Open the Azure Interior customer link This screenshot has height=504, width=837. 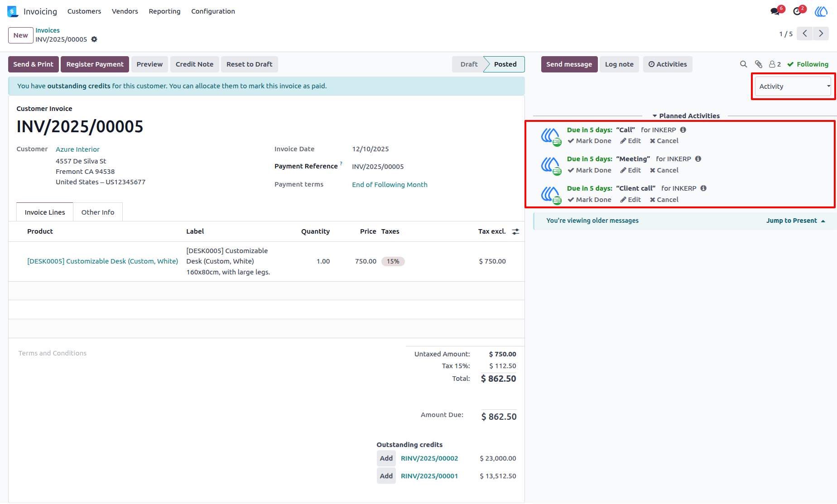click(x=77, y=149)
